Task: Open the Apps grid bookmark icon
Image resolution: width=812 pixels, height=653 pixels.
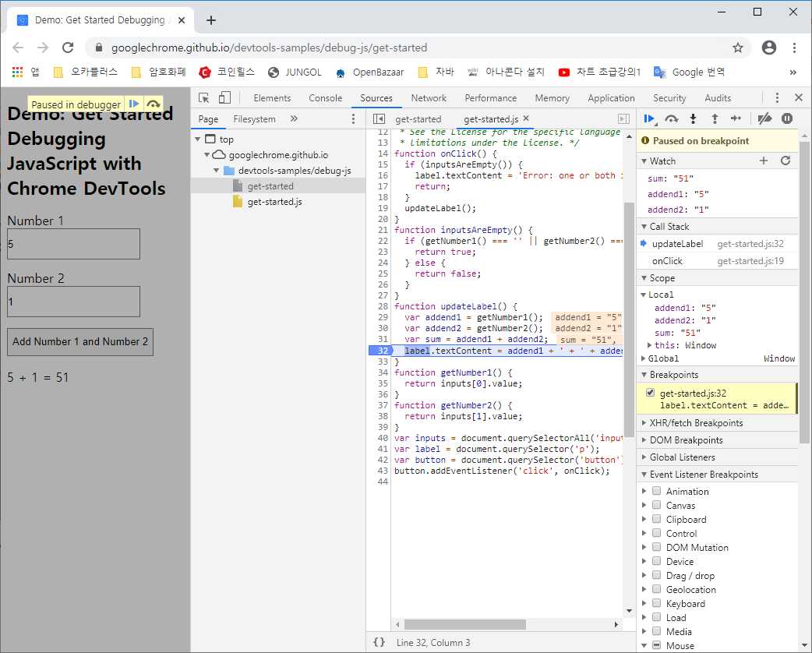Action: click(x=18, y=72)
